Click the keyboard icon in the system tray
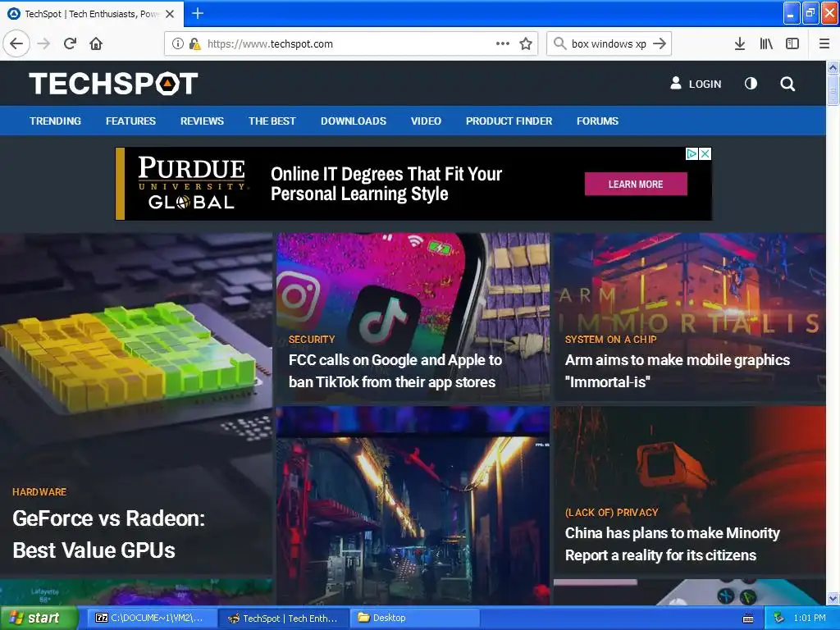This screenshot has height=630, width=840. pos(748,619)
